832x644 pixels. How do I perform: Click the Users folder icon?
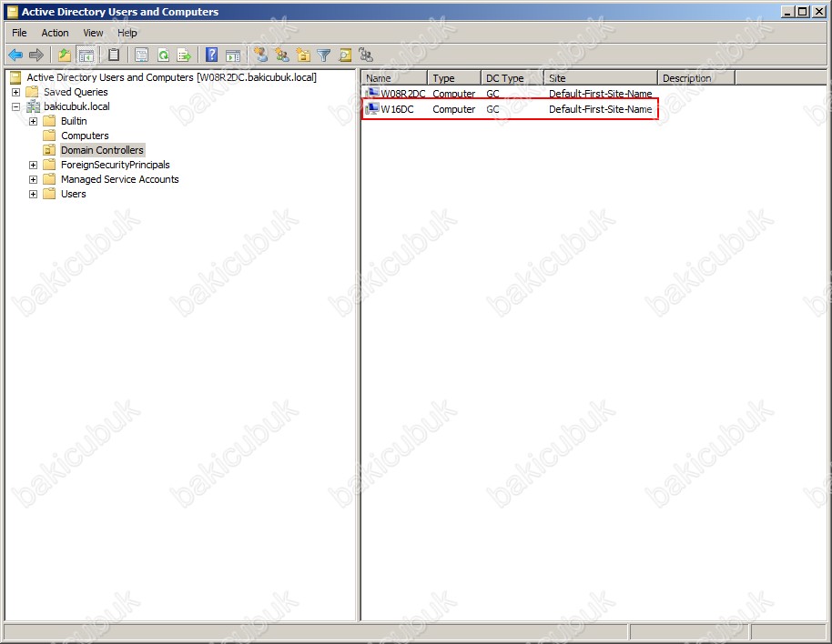pyautogui.click(x=49, y=194)
